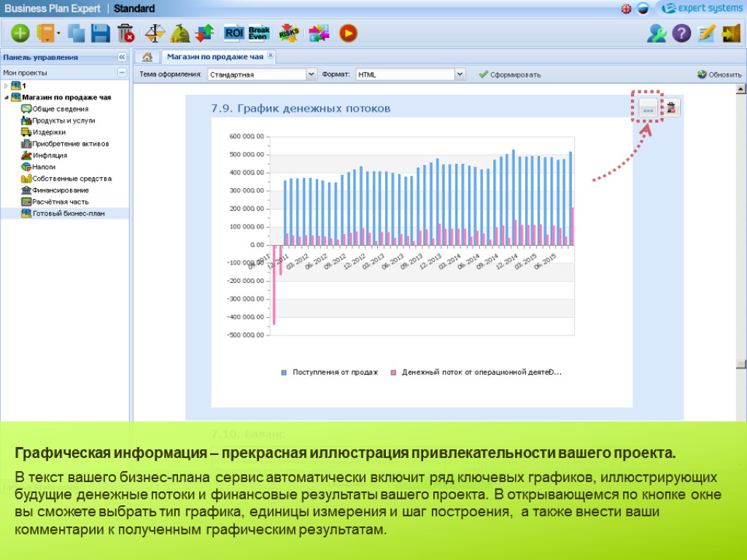Open Приобретение активов section

tap(65, 144)
